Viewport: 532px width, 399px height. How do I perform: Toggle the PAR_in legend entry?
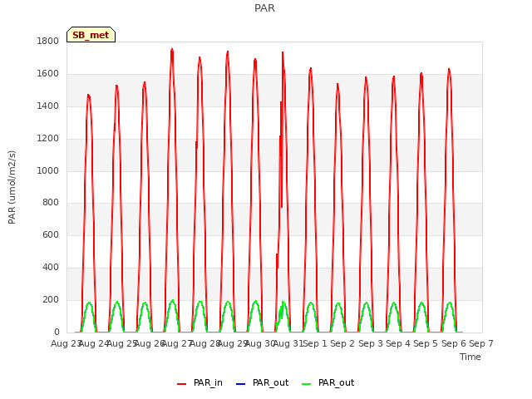pyautogui.click(x=199, y=383)
